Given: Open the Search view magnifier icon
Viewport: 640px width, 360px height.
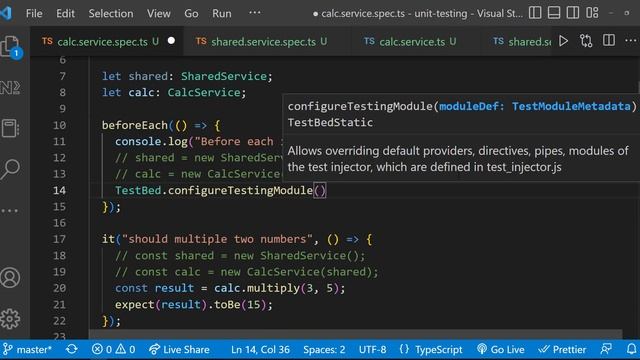Looking at the screenshot, I should (x=10, y=169).
